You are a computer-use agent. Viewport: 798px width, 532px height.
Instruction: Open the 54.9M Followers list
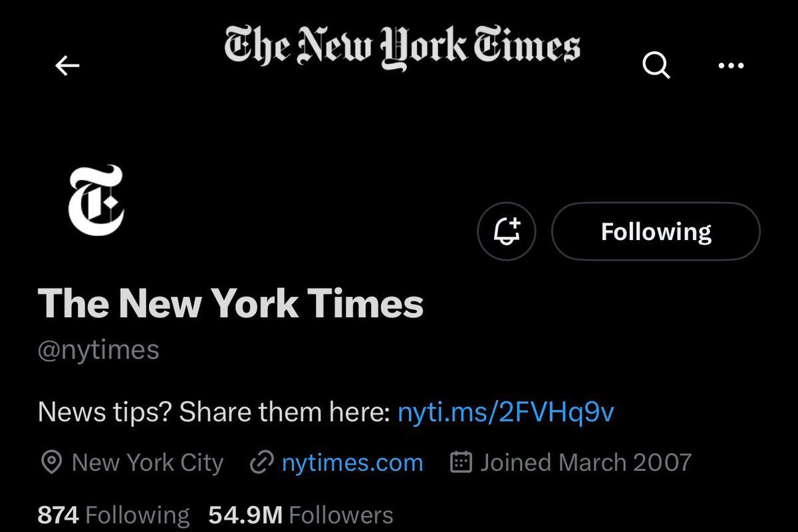pos(301,515)
